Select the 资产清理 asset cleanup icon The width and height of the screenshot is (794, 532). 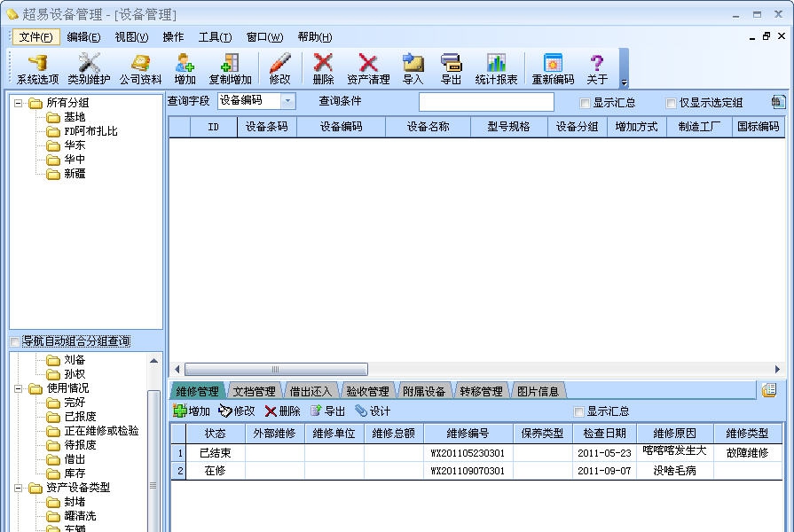(x=369, y=67)
